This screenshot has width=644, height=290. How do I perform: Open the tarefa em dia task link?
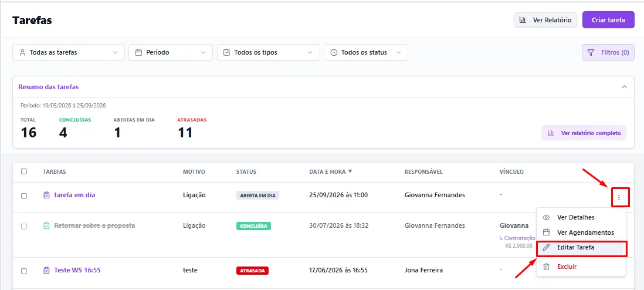point(74,195)
